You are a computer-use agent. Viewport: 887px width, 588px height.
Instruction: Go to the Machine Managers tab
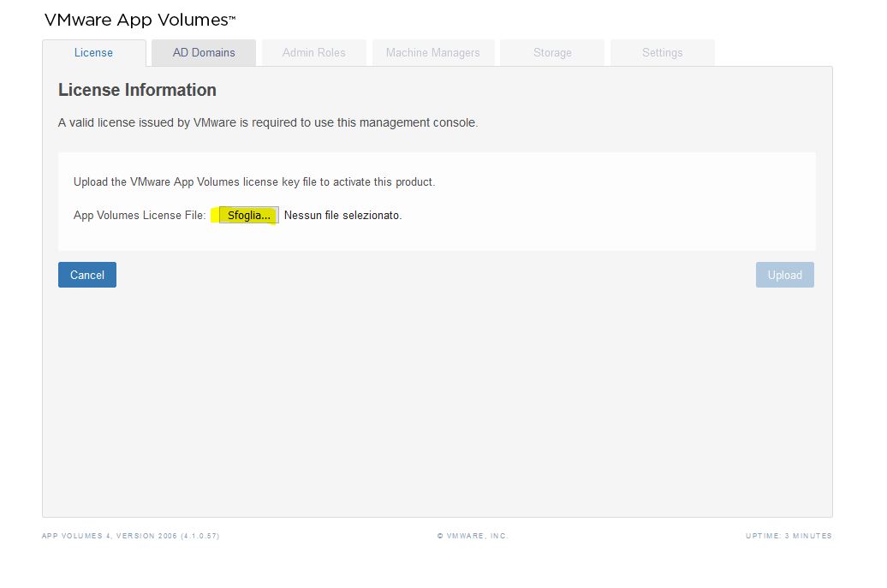coord(432,52)
